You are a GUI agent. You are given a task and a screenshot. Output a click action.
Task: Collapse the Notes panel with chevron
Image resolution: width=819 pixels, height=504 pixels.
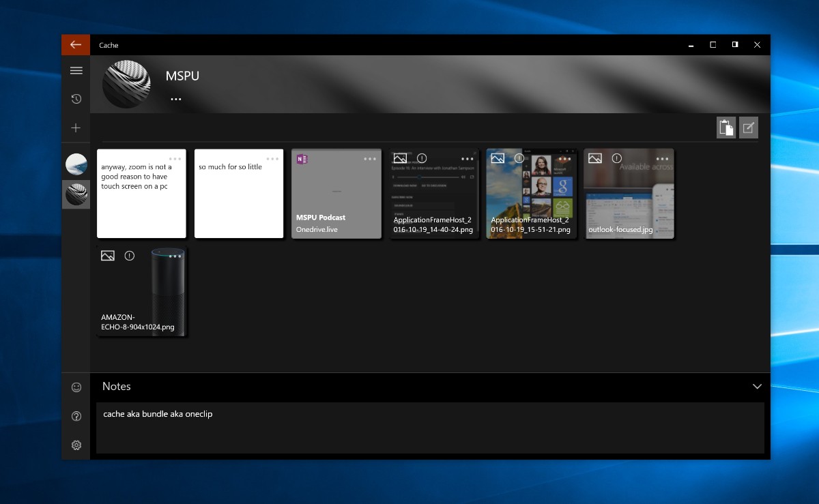coord(757,386)
